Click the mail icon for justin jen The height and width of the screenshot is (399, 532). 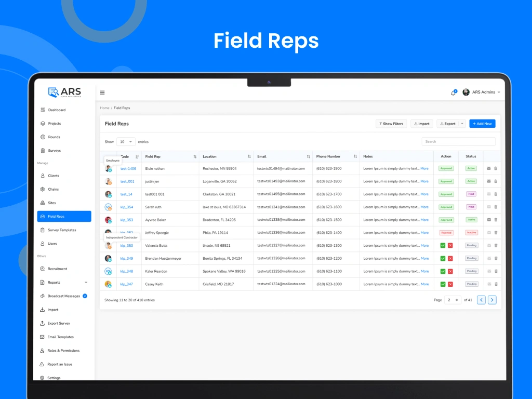(488, 181)
